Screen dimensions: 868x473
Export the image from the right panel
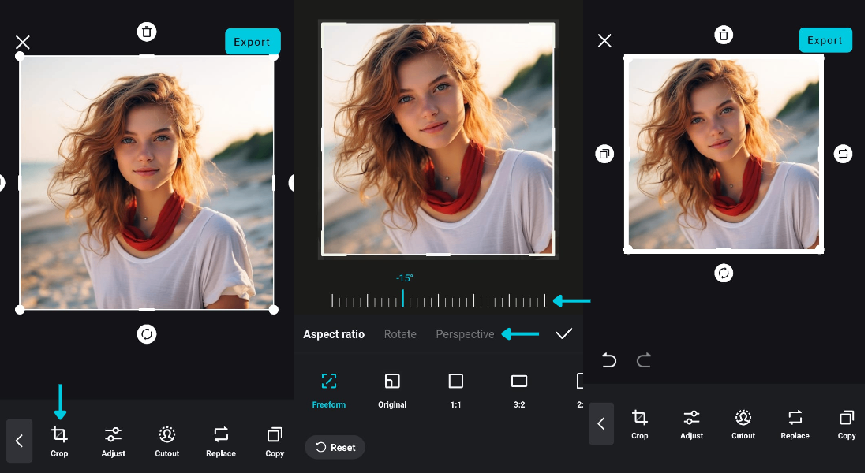click(825, 40)
